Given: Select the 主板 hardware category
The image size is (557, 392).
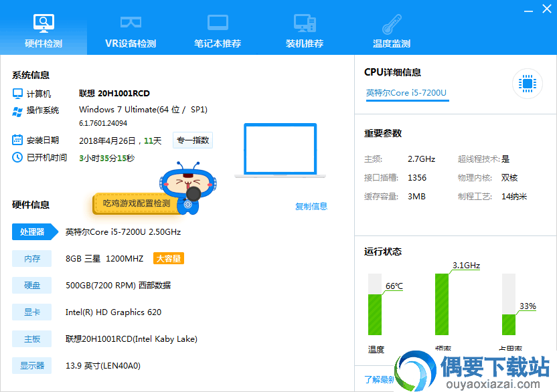Looking at the screenshot, I should (31, 339).
